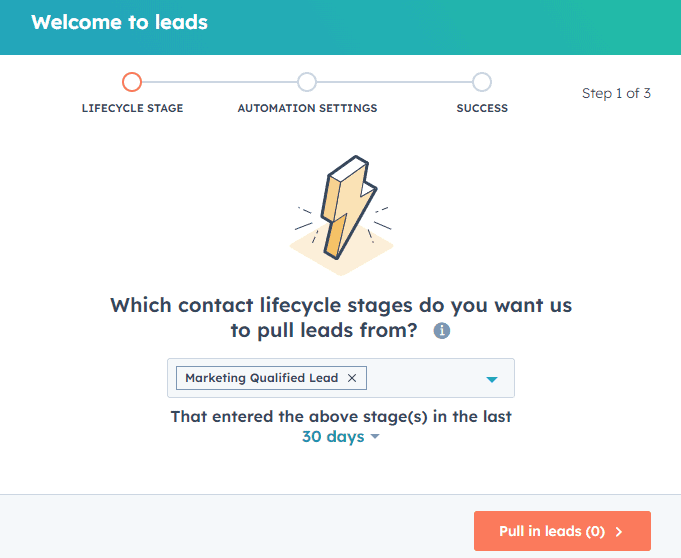Click the info icon beside the question
This screenshot has width=681, height=558.
[x=442, y=331]
